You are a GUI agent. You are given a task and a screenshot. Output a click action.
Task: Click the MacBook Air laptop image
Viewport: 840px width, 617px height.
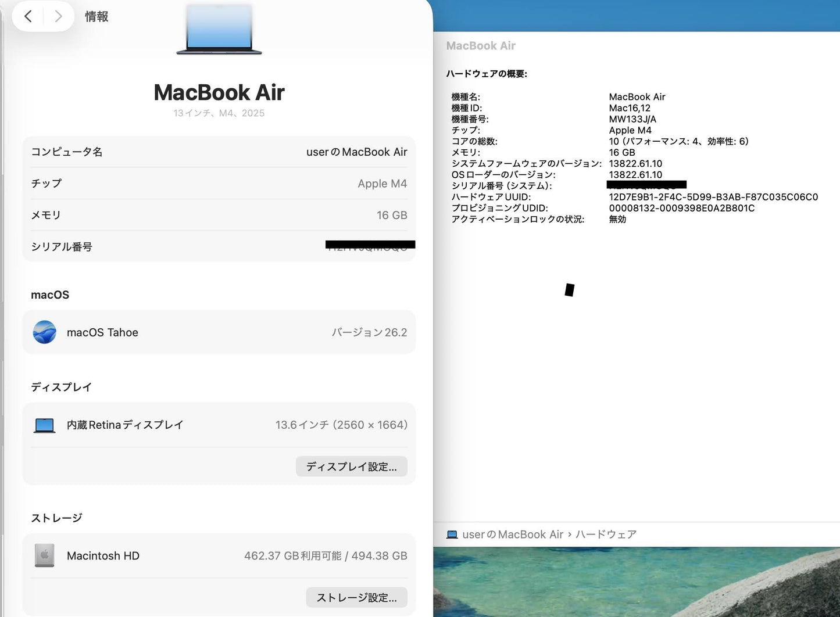pos(219,30)
